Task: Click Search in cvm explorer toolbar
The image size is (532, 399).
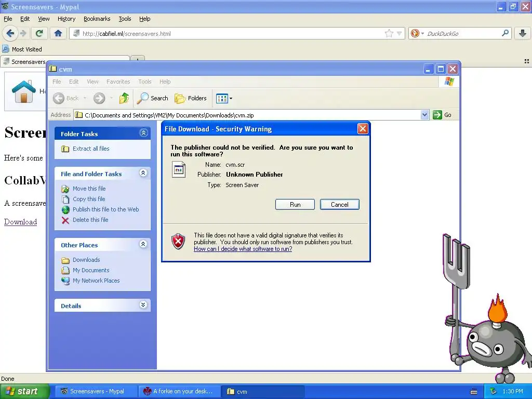Action: tap(153, 98)
